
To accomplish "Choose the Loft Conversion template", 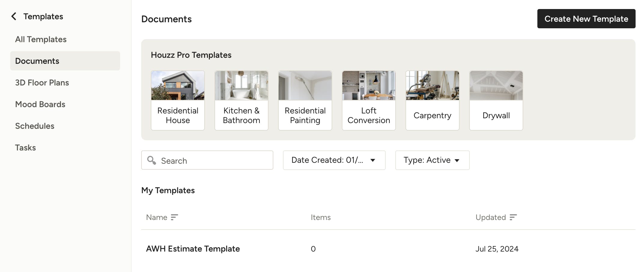I will point(369,100).
